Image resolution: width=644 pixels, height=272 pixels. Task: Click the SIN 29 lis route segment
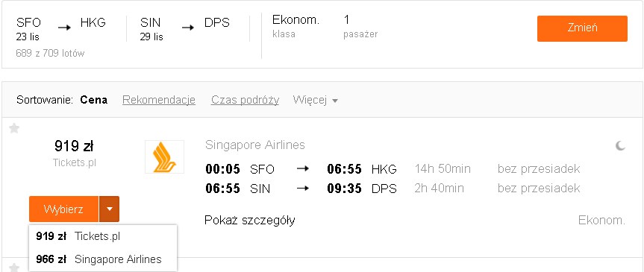151,29
